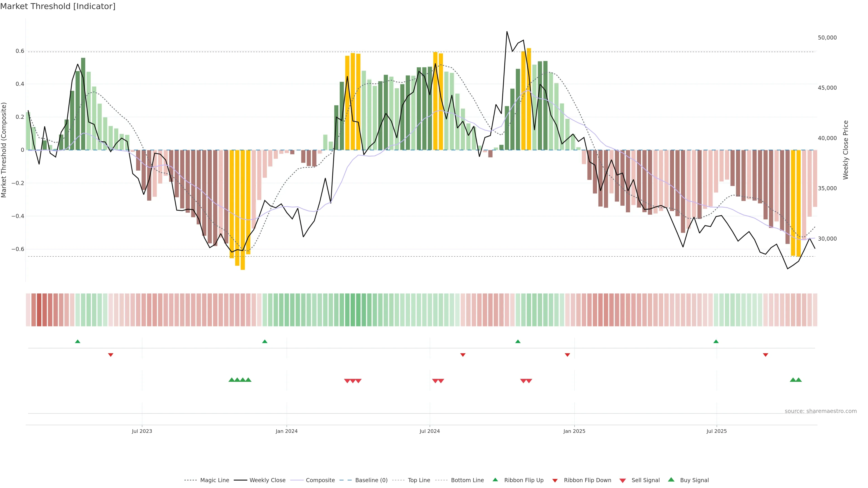Click the Buy Signal legend item

point(694,480)
